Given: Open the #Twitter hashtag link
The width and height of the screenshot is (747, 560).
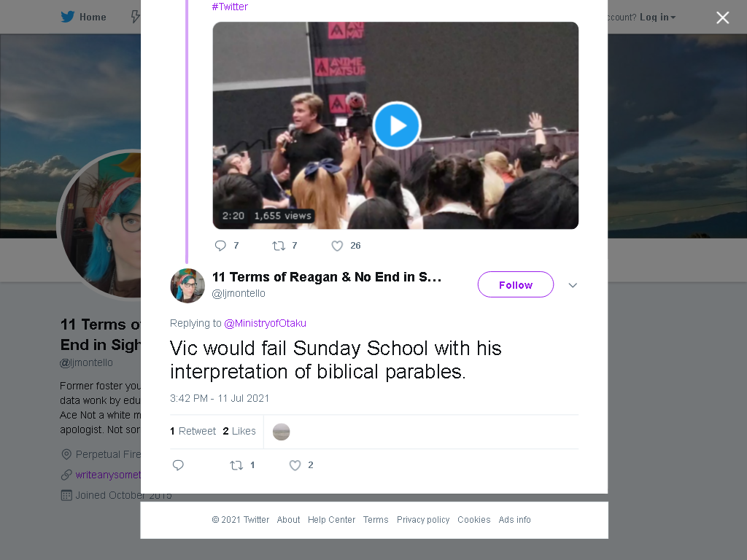Looking at the screenshot, I should click(230, 7).
